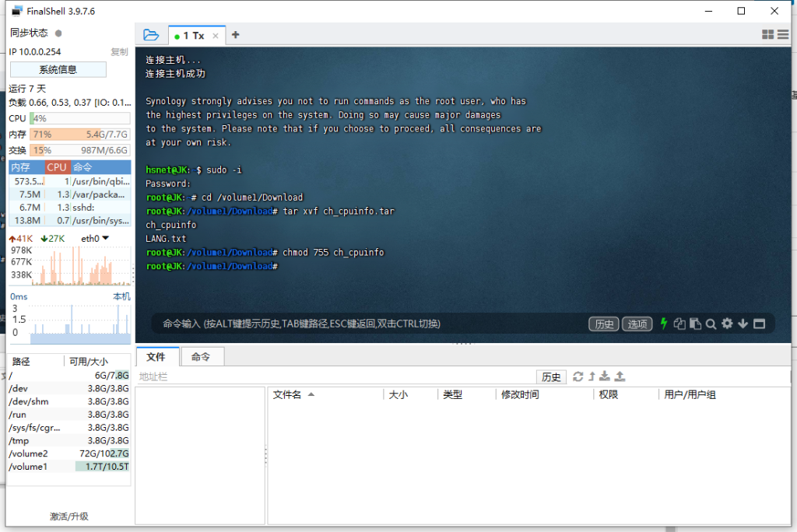The width and height of the screenshot is (797, 532).
Task: Click the 修改时间 column header
Action: click(544, 394)
